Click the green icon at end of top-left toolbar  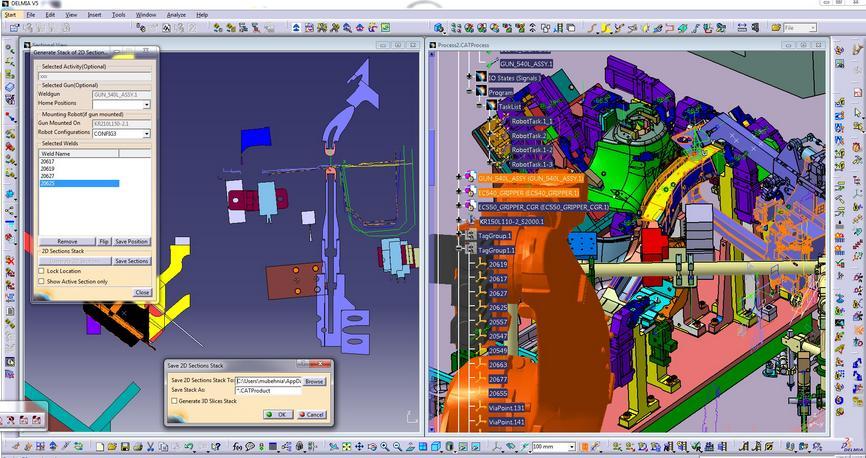coord(385,27)
